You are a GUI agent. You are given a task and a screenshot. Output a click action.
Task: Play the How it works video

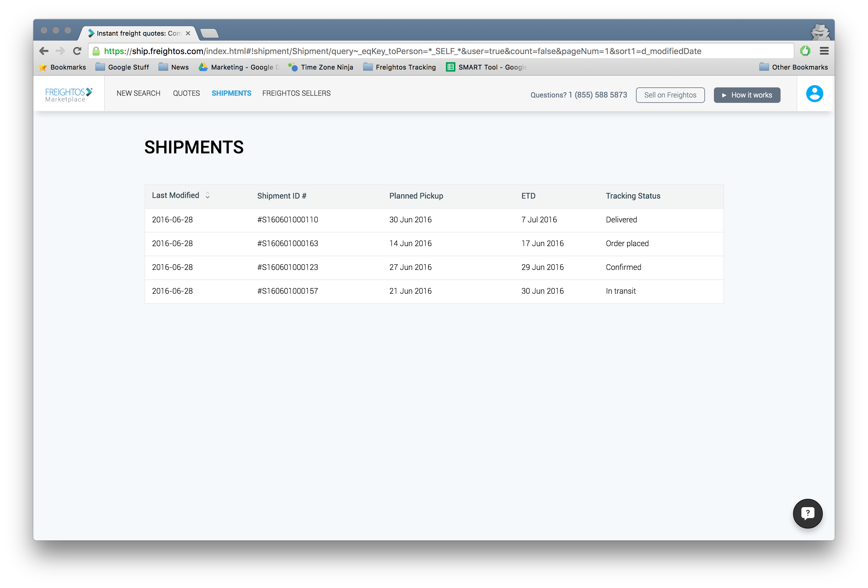(x=747, y=95)
